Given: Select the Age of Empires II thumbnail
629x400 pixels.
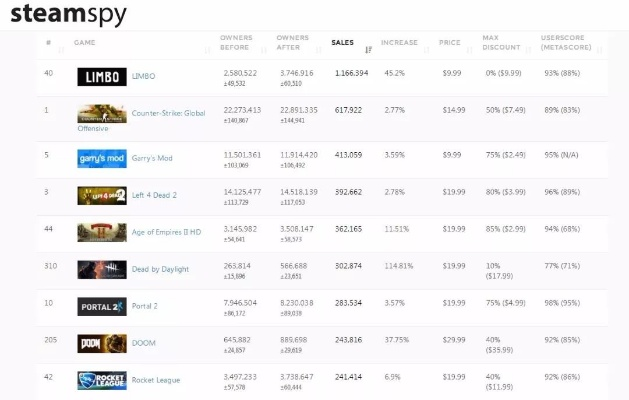Looking at the screenshot, I should tap(101, 232).
